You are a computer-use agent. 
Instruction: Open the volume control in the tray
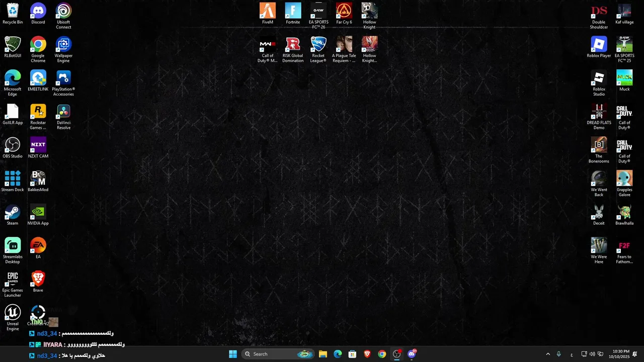(592, 354)
